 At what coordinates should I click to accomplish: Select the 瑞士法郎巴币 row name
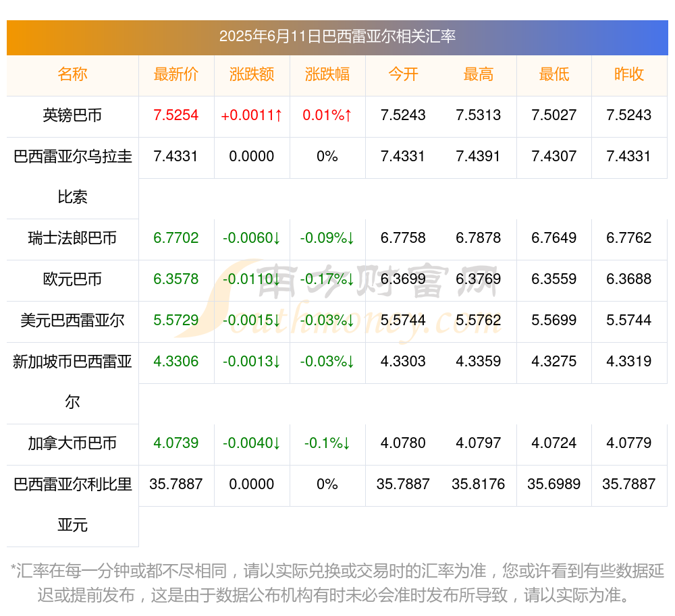pos(72,238)
